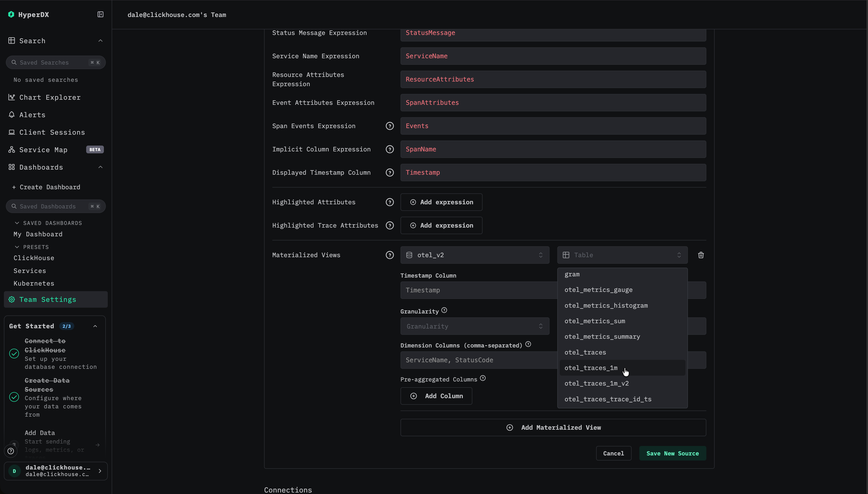Click the Add Materialized View button
Viewport: 868px width, 494px height.
point(553,428)
